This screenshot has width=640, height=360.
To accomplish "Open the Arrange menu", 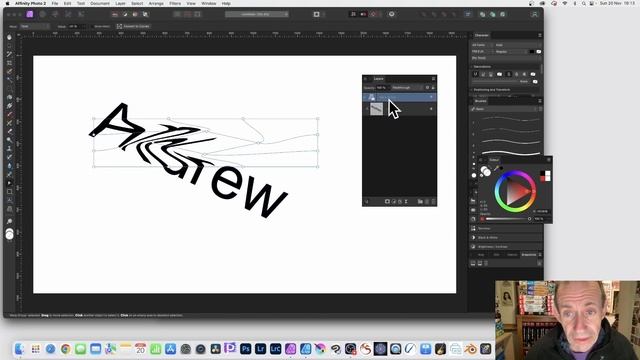I will tap(156, 3).
